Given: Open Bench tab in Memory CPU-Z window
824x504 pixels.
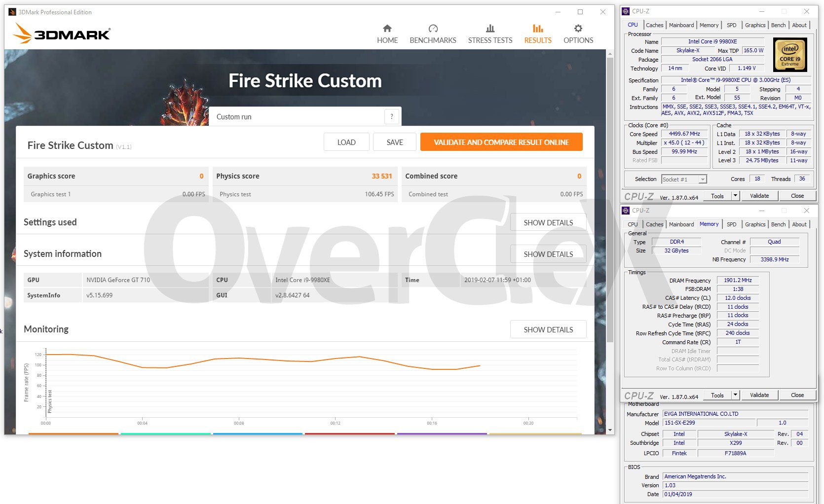Looking at the screenshot, I should pos(779,224).
